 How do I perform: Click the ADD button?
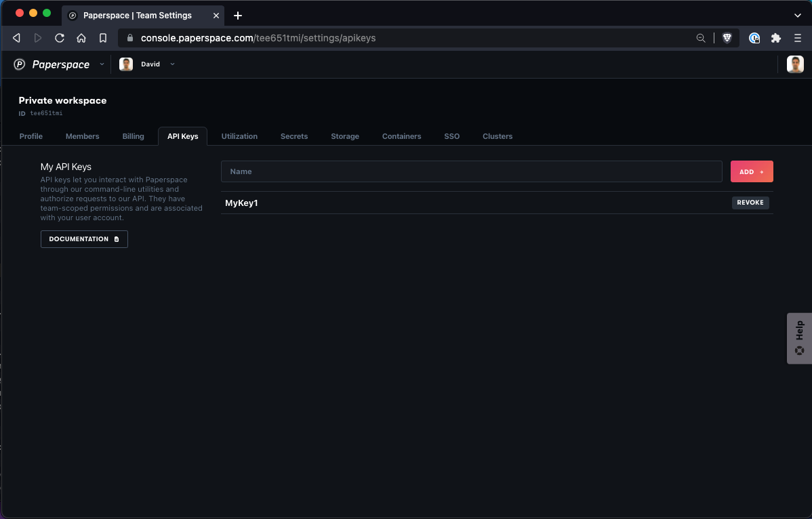[x=752, y=171]
